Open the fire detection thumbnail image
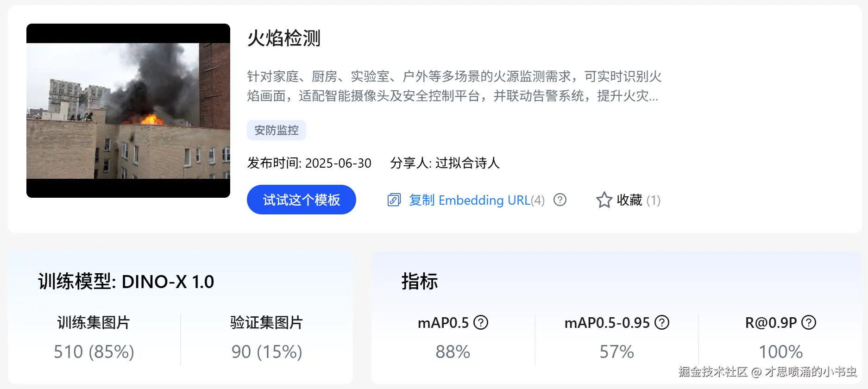The image size is (868, 389). coord(128,111)
